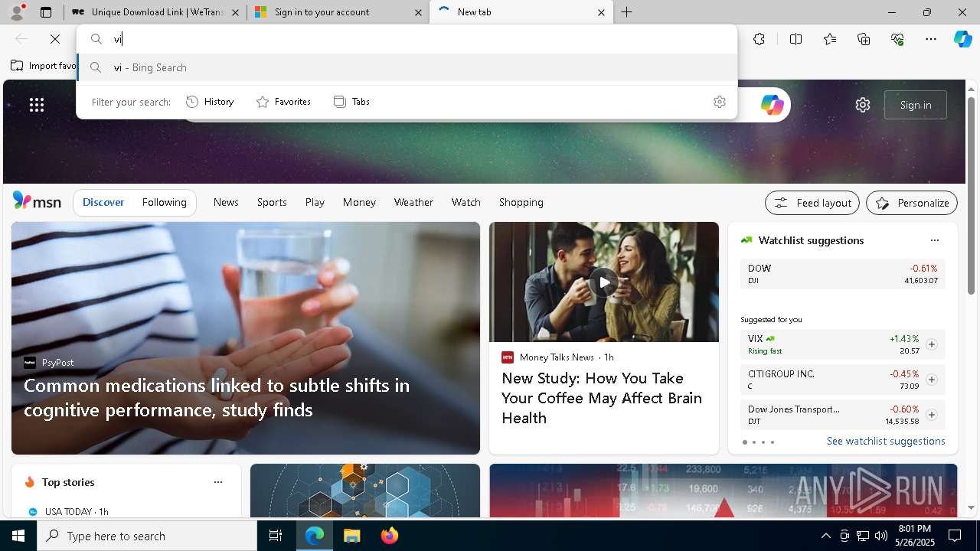The height and width of the screenshot is (551, 980).
Task: Show hidden system tray icons
Action: click(x=825, y=536)
